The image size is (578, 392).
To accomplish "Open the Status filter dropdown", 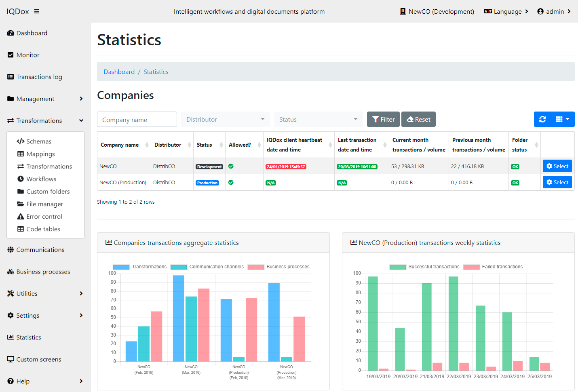I will [x=318, y=119].
